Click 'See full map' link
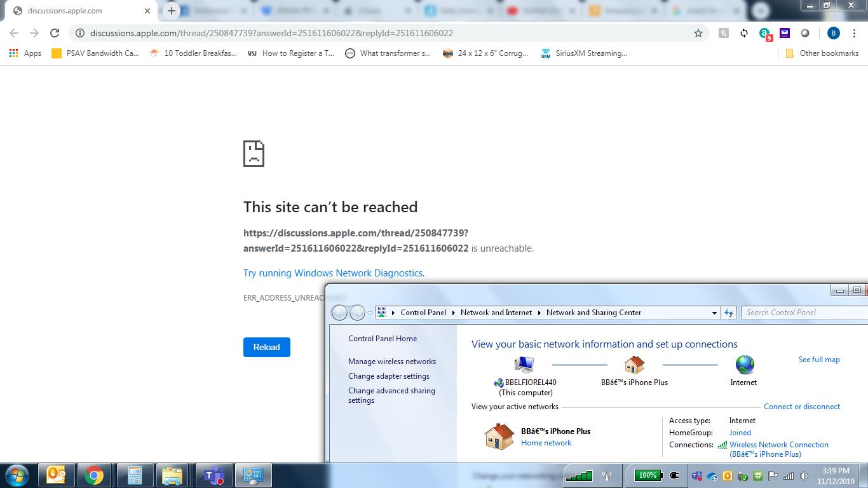 [819, 360]
